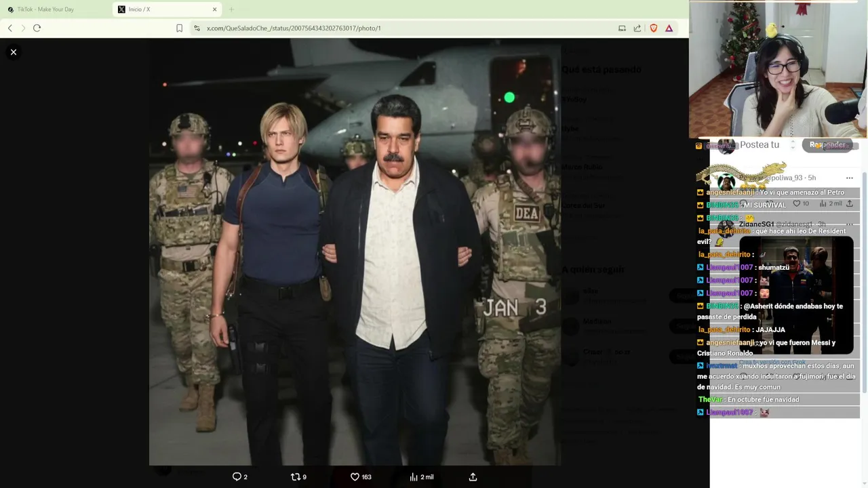Click chat message 'JAJAJJA'
This screenshot has width=868, height=488.
770,329
